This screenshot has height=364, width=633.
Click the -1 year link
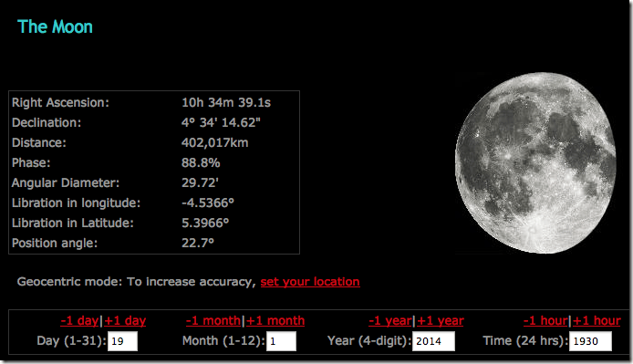point(390,321)
